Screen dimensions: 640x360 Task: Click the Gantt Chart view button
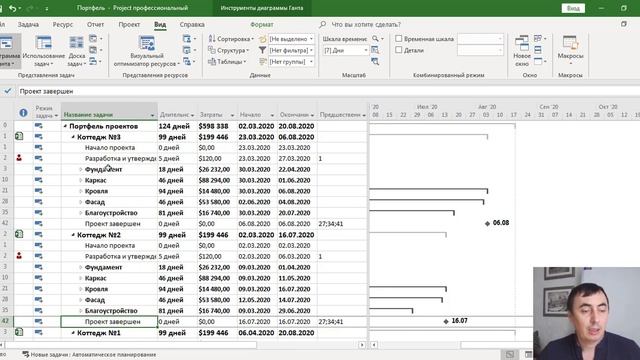[x=8, y=51]
